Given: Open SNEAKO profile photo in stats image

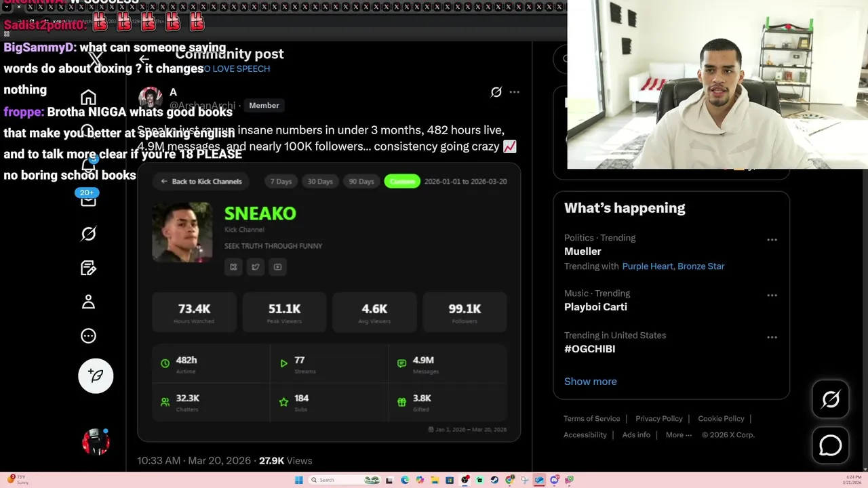Looking at the screenshot, I should [182, 232].
